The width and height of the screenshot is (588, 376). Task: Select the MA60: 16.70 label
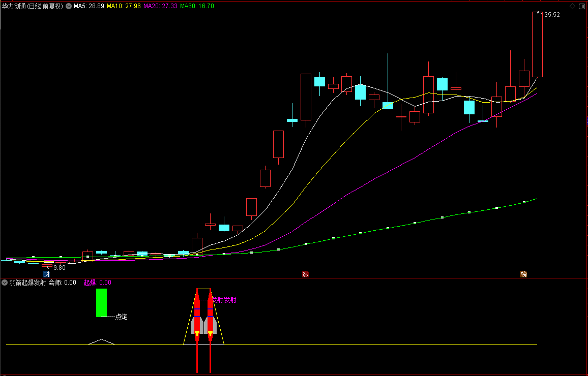click(x=197, y=6)
